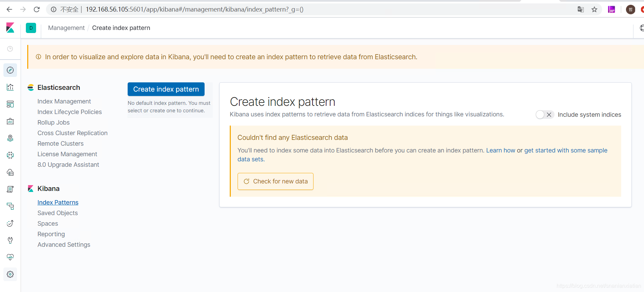Screen dimensions: 644x292
Task: Open the purple browser extension icon
Action: pos(612,10)
